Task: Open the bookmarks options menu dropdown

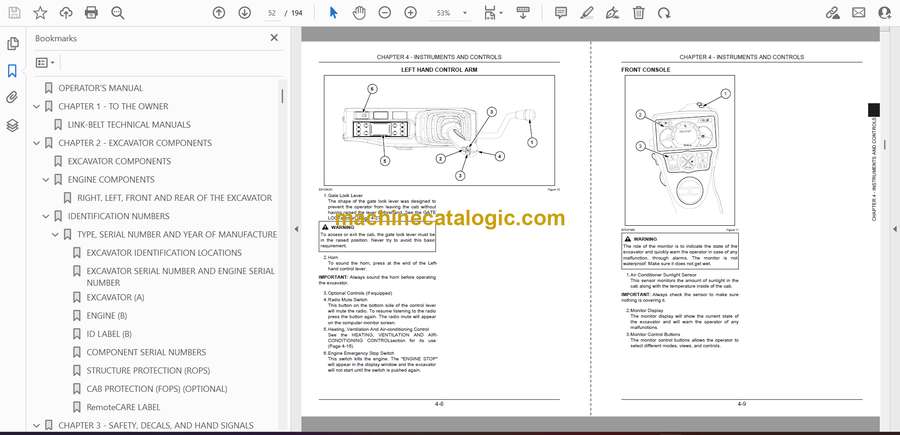Action: 45,63
